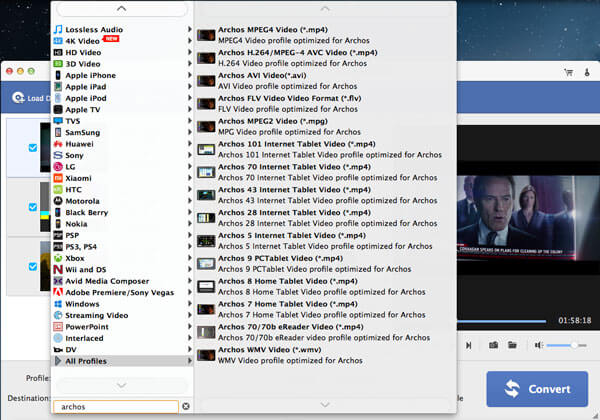The width and height of the screenshot is (600, 420).
Task: Click the video playback progress bar
Action: 502,321
